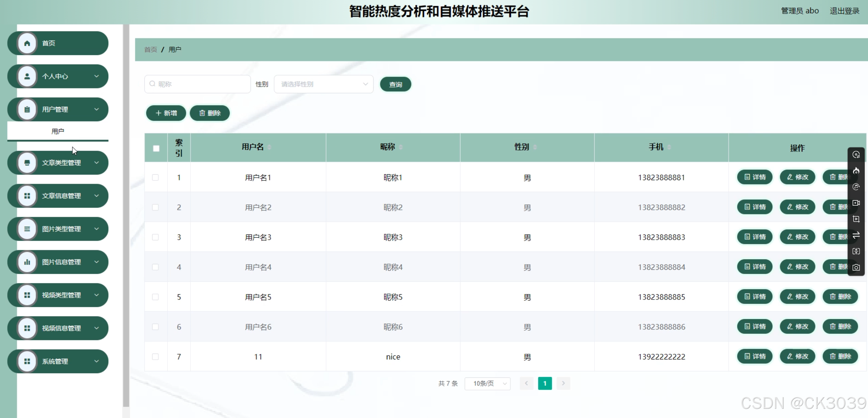
Task: Click the home icon in sidebar
Action: (x=27, y=43)
